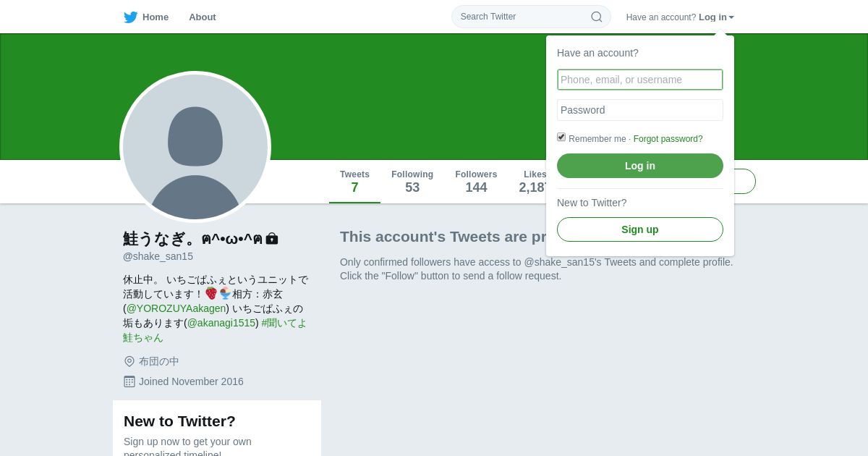
Task: Click the protected account lock icon
Action: [x=272, y=239]
